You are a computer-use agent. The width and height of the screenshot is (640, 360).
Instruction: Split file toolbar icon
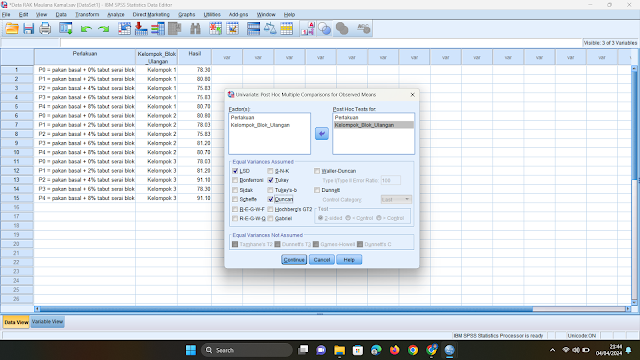click(253, 29)
